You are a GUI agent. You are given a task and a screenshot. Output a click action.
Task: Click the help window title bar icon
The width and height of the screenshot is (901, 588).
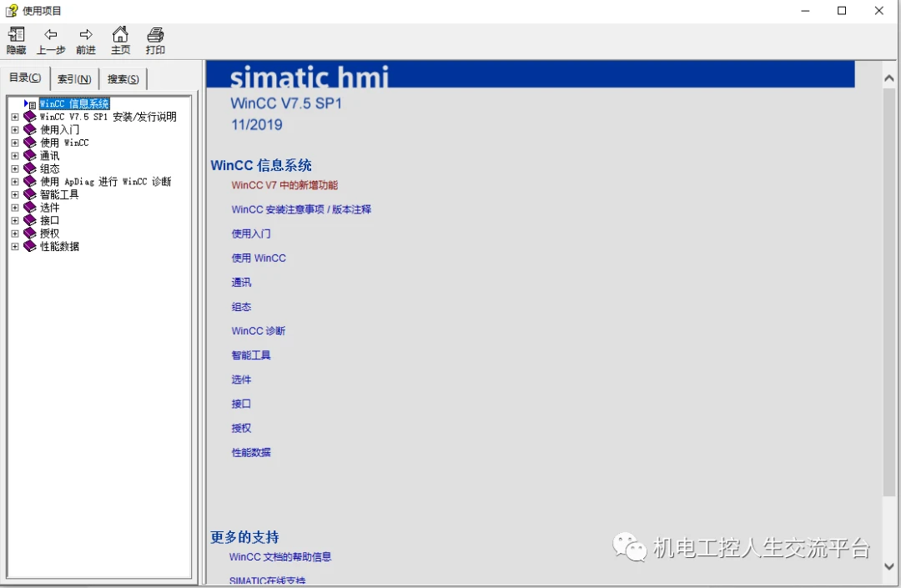point(11,10)
